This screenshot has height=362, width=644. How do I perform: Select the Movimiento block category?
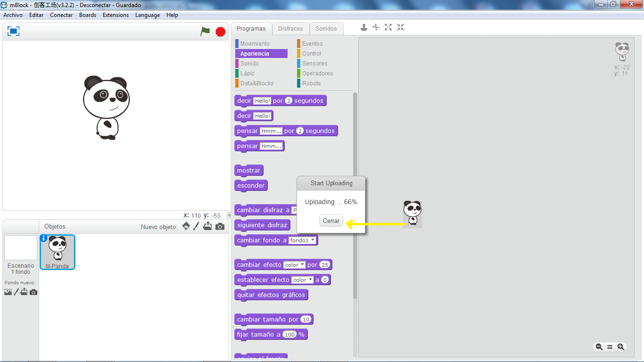click(x=255, y=44)
